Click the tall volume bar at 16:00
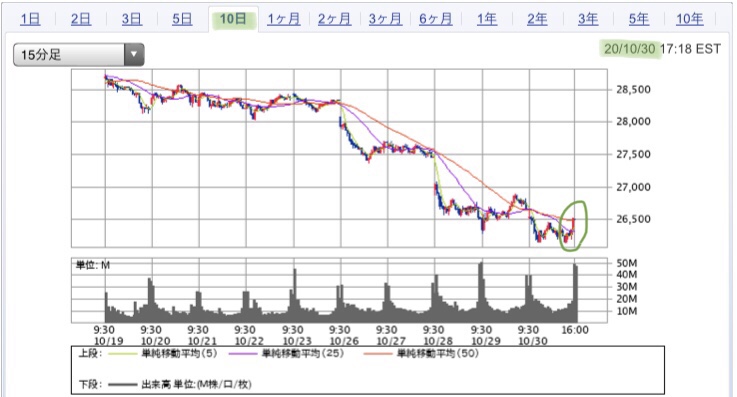 575,293
